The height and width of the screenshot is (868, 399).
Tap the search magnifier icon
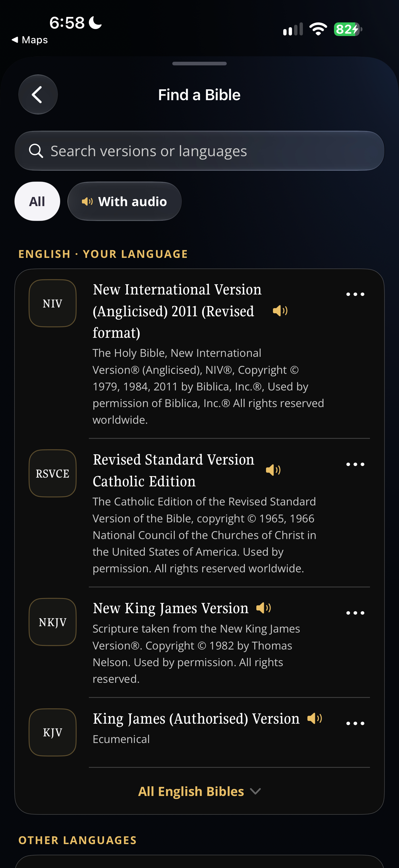pyautogui.click(x=36, y=151)
